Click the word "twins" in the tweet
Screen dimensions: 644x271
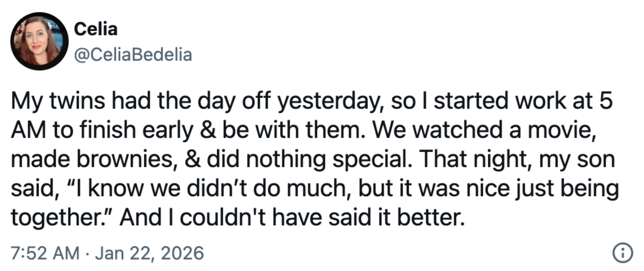coord(77,101)
